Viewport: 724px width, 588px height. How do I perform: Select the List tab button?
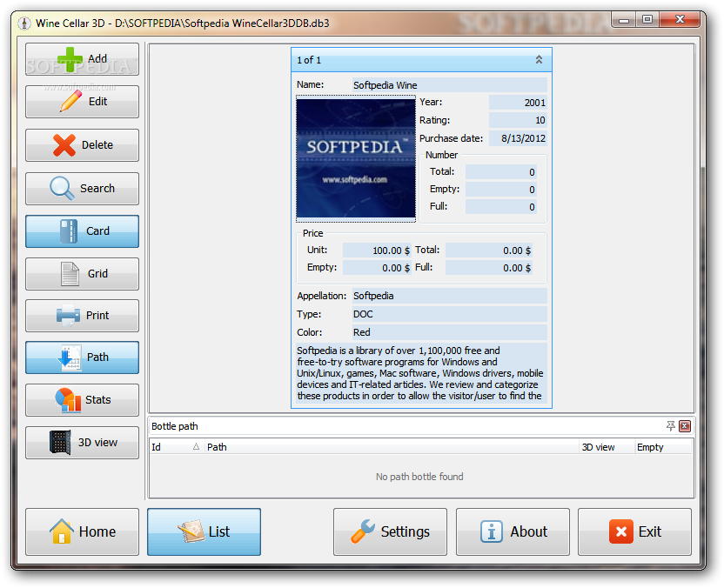point(204,531)
